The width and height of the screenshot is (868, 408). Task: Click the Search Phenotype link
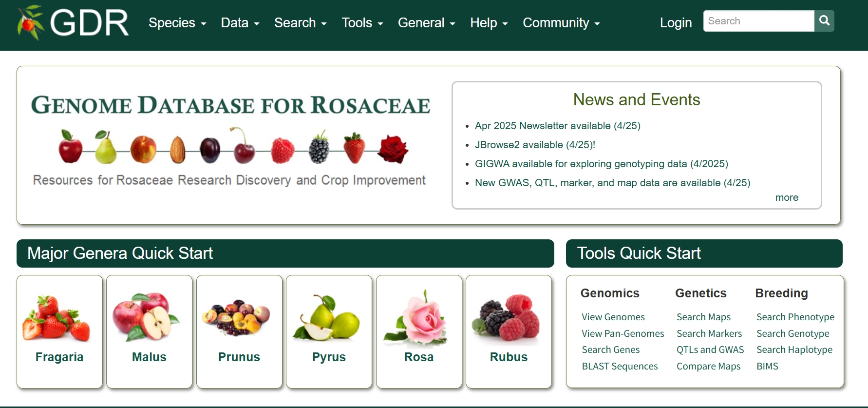(x=795, y=317)
